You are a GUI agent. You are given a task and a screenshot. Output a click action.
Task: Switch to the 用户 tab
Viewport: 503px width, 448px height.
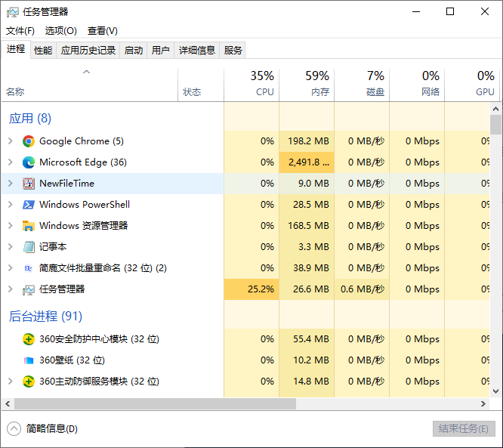[160, 51]
